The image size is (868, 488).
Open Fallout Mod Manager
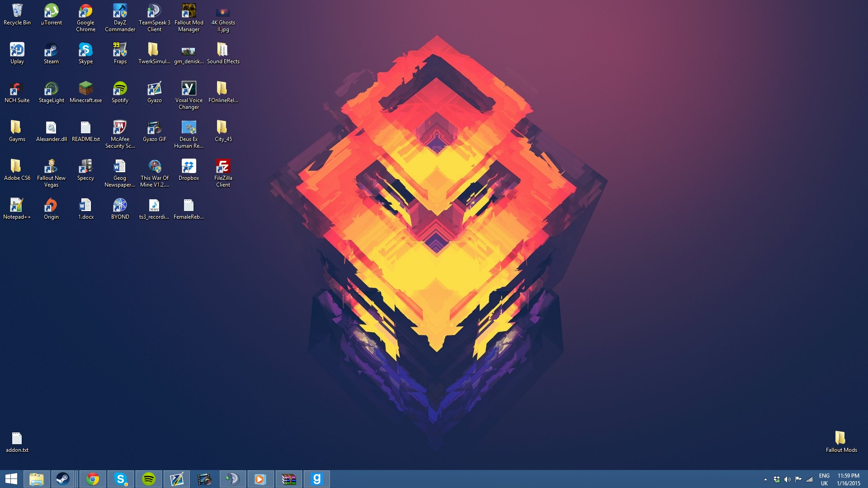(x=189, y=11)
